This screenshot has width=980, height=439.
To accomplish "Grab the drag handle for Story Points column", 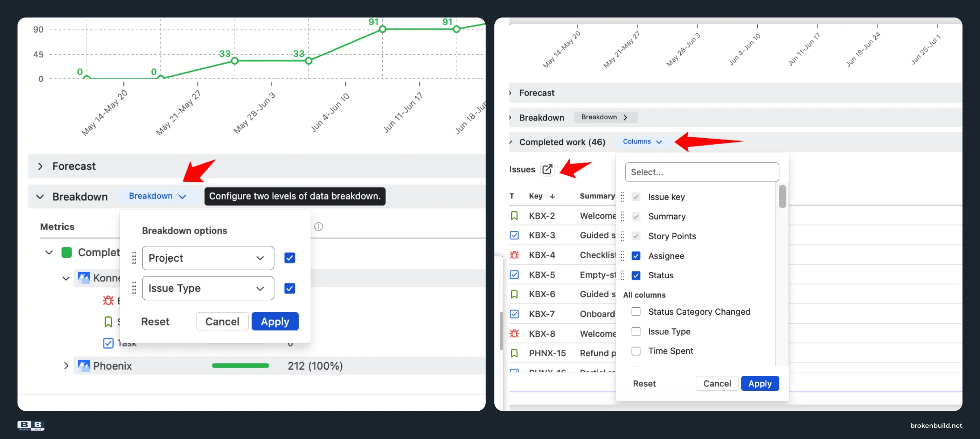I will [x=623, y=236].
